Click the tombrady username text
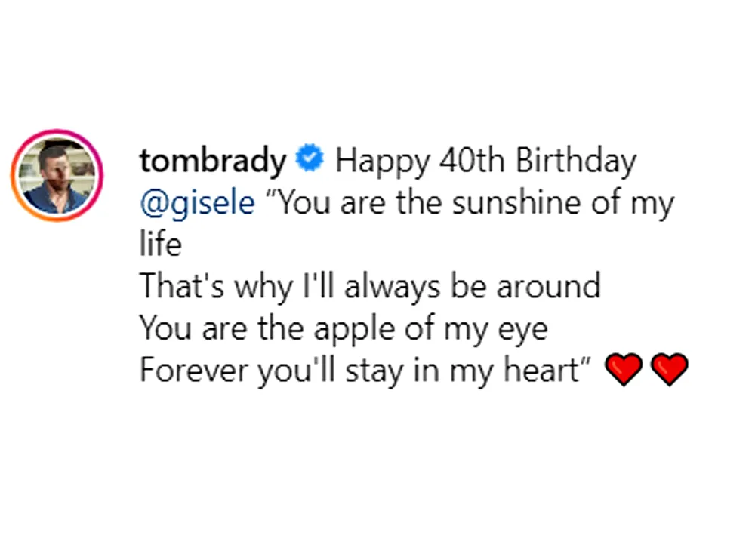Screen dimensions: 755x560 click(212, 160)
